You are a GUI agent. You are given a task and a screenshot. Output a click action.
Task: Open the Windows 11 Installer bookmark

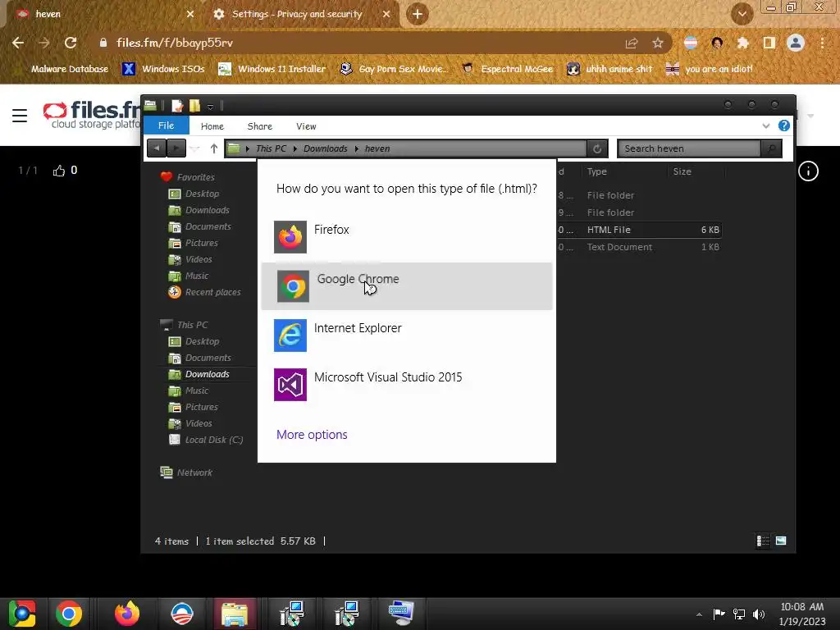pyautogui.click(x=272, y=69)
